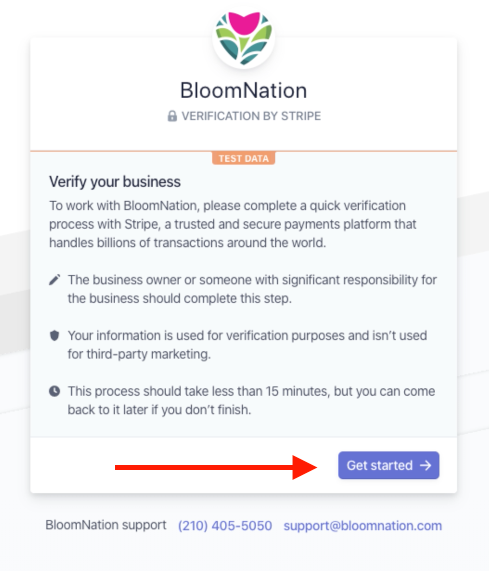
Task: Click the red arrow annotation pointing right
Action: (x=216, y=467)
